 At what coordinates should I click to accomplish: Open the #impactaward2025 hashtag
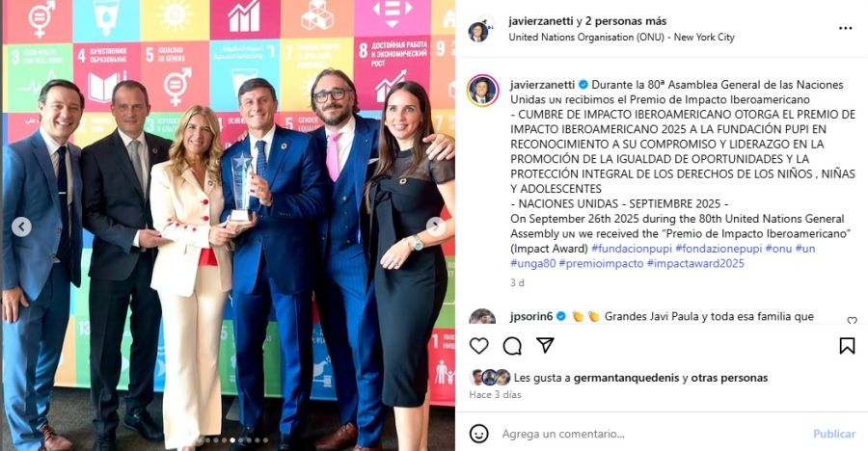pyautogui.click(x=695, y=263)
